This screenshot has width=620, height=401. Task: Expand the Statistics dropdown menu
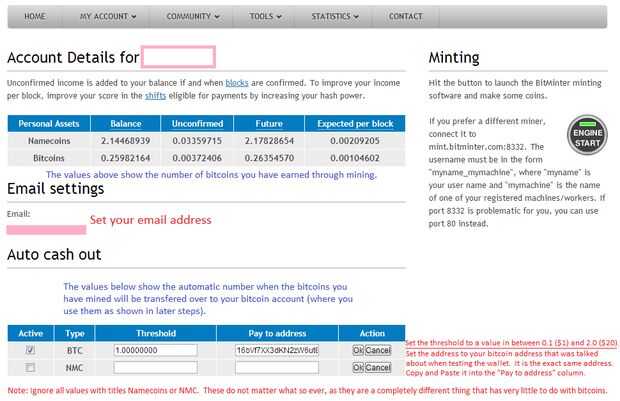(x=335, y=17)
